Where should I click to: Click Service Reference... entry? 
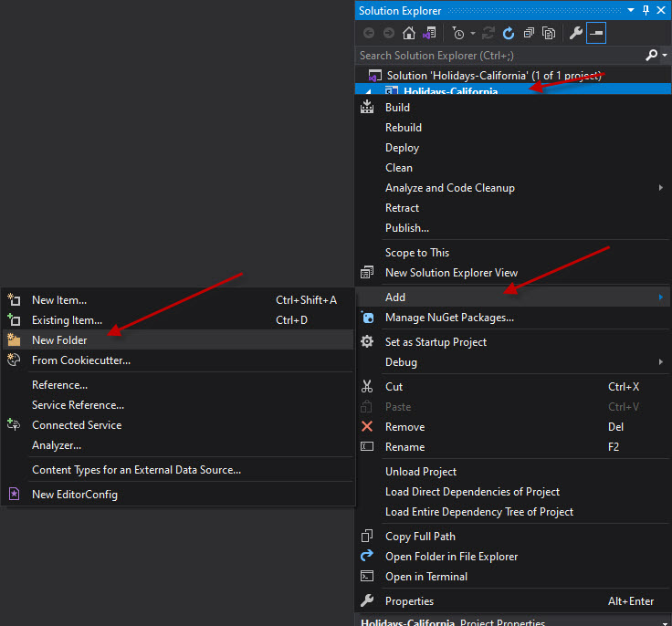point(178,405)
